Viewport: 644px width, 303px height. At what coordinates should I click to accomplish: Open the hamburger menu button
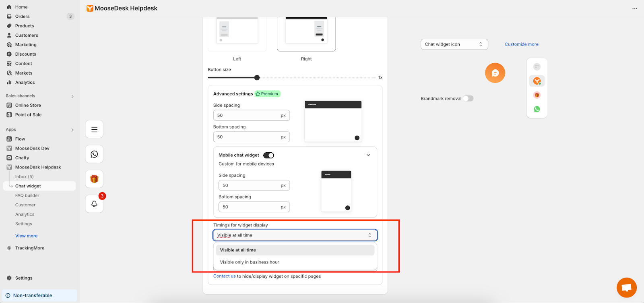(94, 129)
